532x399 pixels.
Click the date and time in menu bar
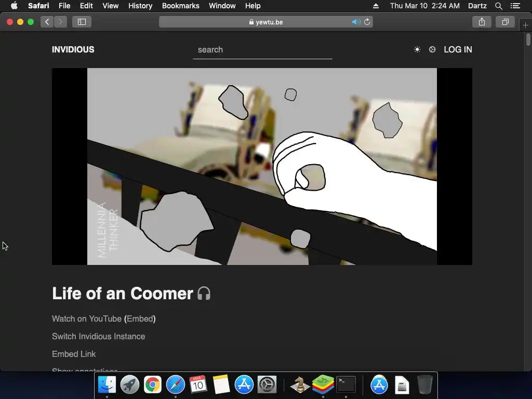click(x=425, y=6)
